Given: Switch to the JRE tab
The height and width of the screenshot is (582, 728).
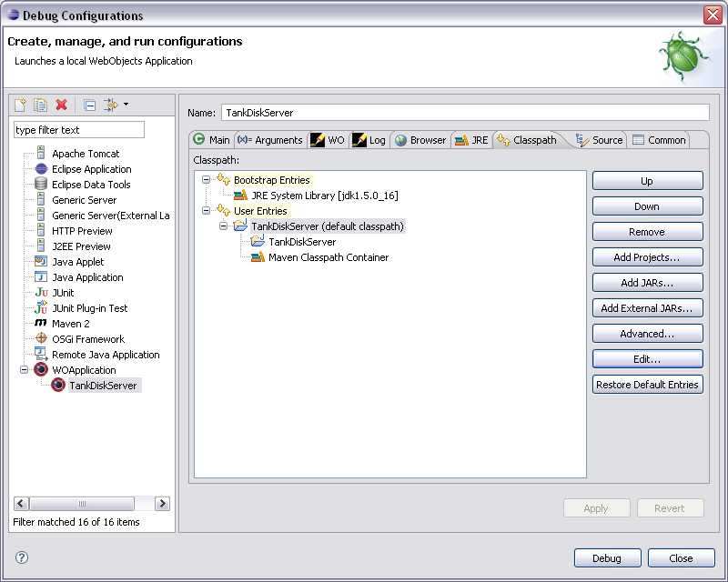Looking at the screenshot, I should point(471,140).
